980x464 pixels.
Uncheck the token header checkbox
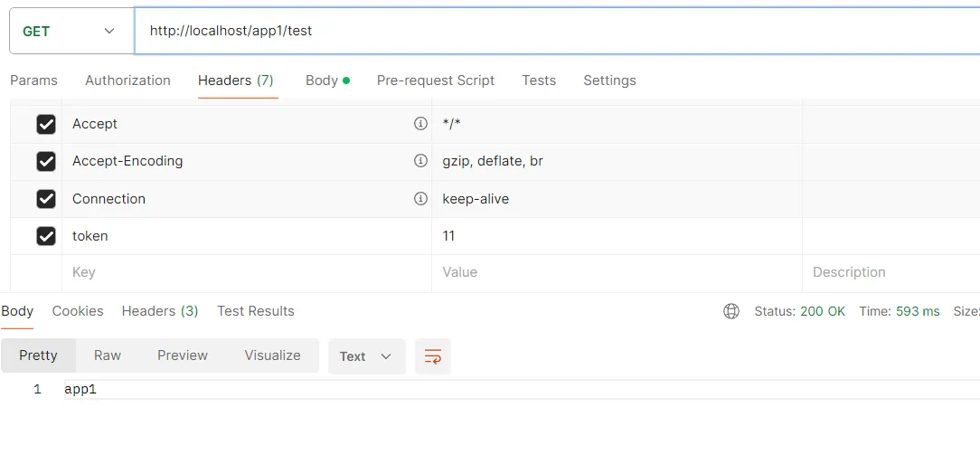coord(46,236)
